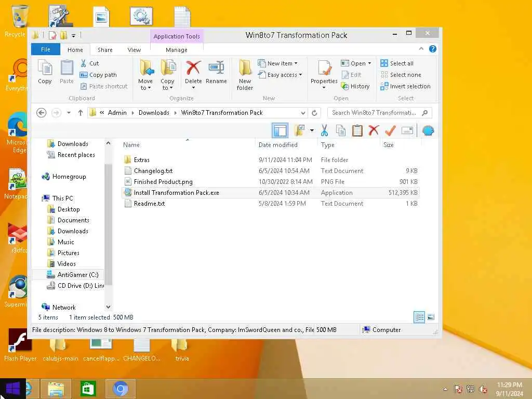Click the red X Delete icon in the Classic toolbar

pyautogui.click(x=374, y=130)
